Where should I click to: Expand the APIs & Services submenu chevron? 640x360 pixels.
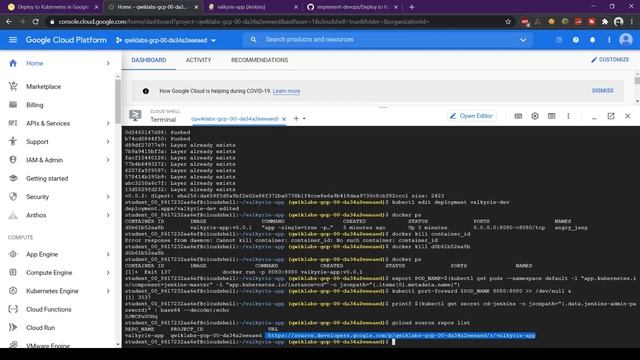(x=108, y=123)
